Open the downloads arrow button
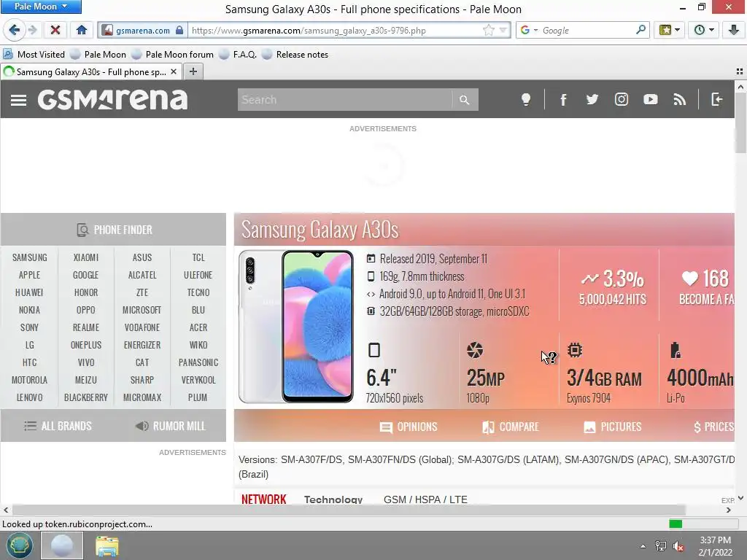Image resolution: width=747 pixels, height=560 pixels. tap(734, 30)
